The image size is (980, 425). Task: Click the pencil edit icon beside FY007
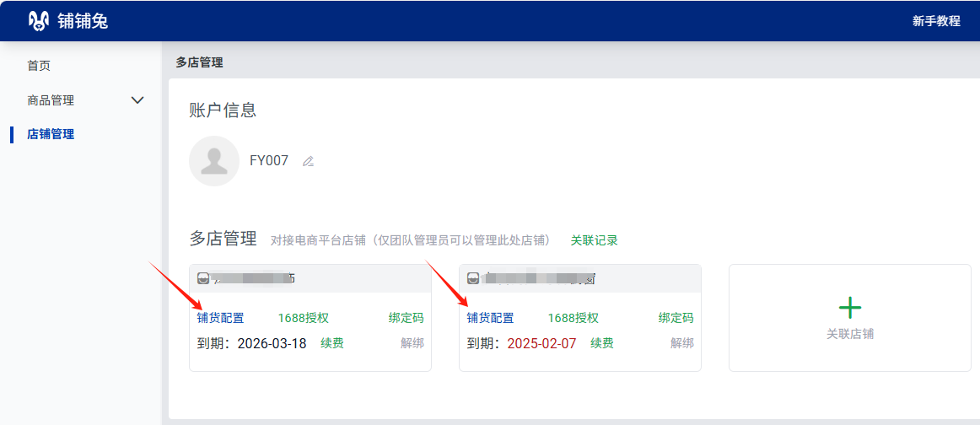[309, 161]
